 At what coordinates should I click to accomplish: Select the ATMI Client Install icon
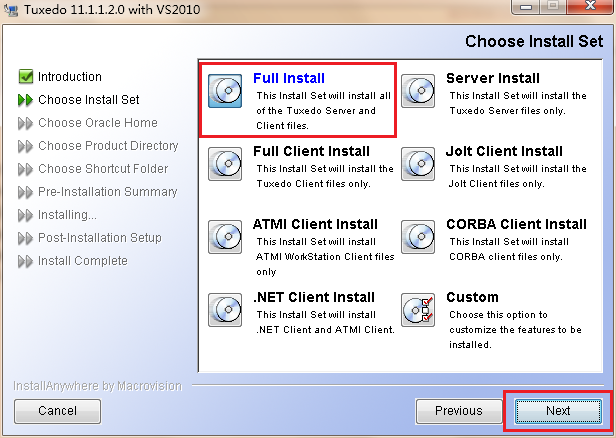pyautogui.click(x=225, y=236)
